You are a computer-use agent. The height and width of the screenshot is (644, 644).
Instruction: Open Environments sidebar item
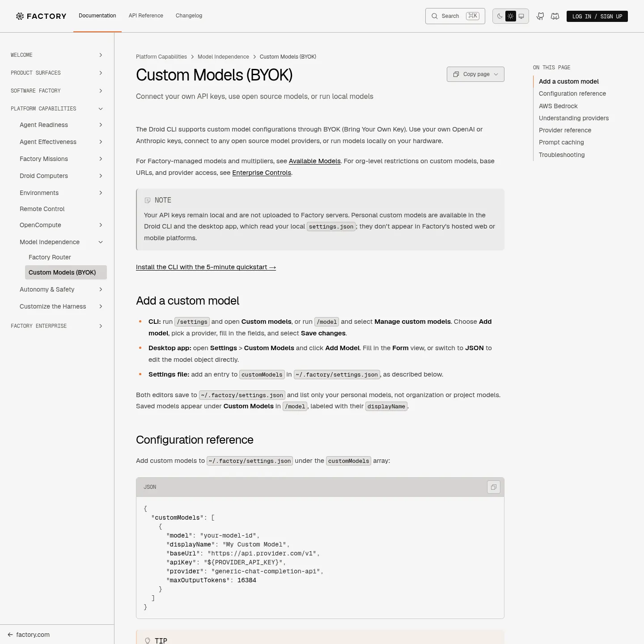tap(61, 193)
